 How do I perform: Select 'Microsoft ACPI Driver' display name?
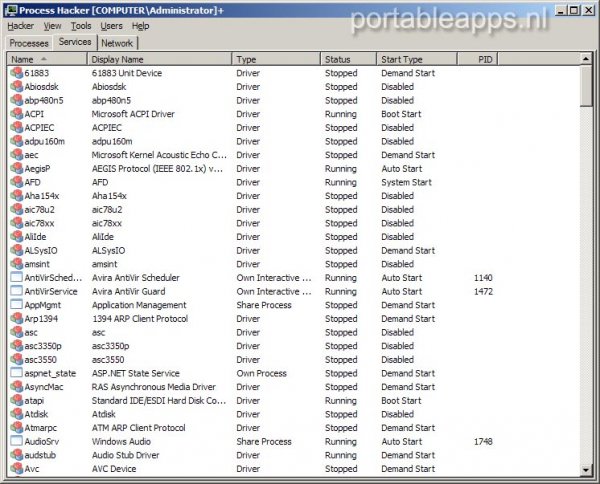point(133,114)
